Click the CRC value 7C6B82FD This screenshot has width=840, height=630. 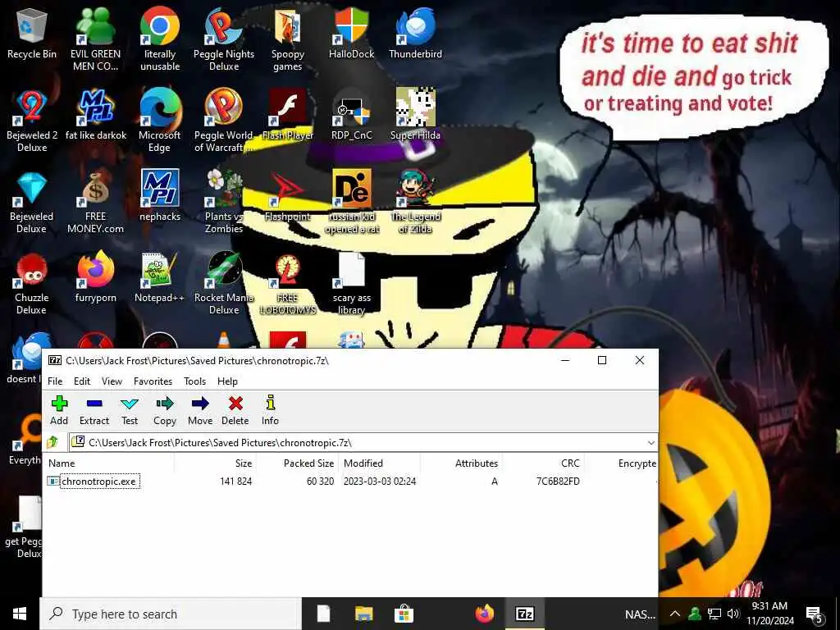pos(558,482)
